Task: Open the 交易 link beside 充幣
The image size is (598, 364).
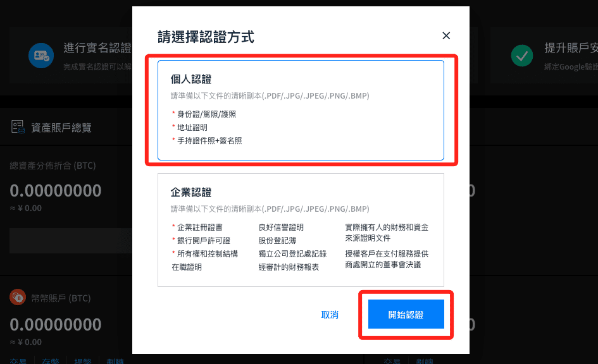Action: [18, 361]
